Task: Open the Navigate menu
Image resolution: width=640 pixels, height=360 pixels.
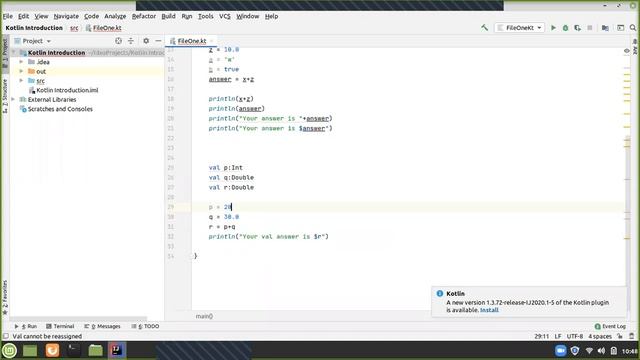Action: (x=66, y=16)
